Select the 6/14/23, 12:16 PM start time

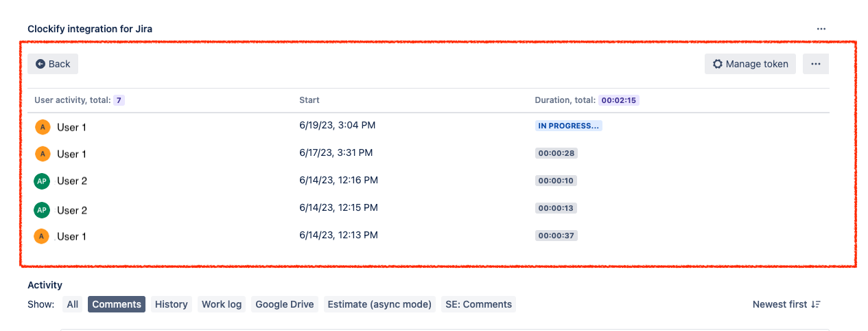(339, 180)
